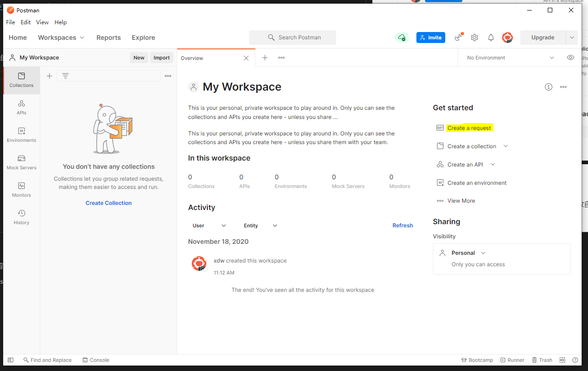Open the settings gear icon

pyautogui.click(x=475, y=38)
